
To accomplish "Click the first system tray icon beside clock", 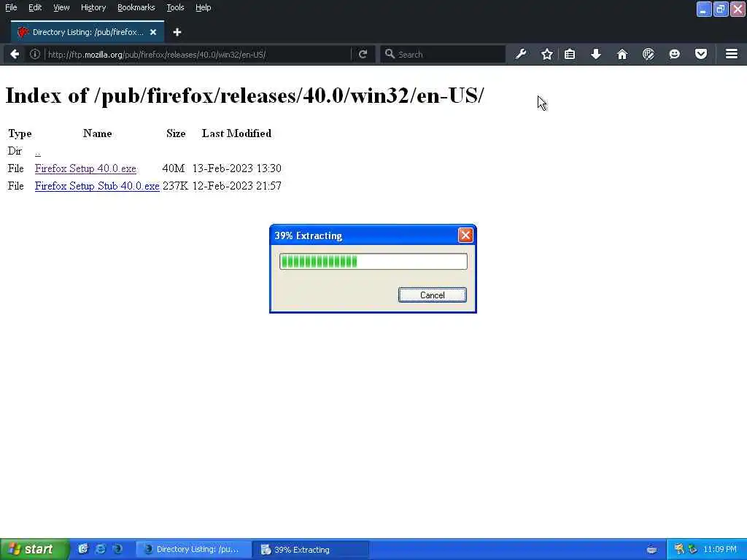I will (679, 549).
